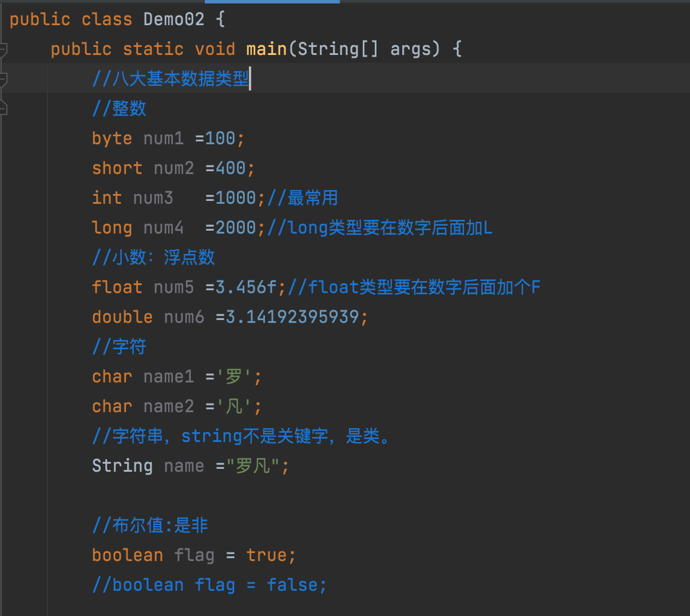The height and width of the screenshot is (616, 690).
Task: Click variable name2 in the char line
Action: point(168,406)
